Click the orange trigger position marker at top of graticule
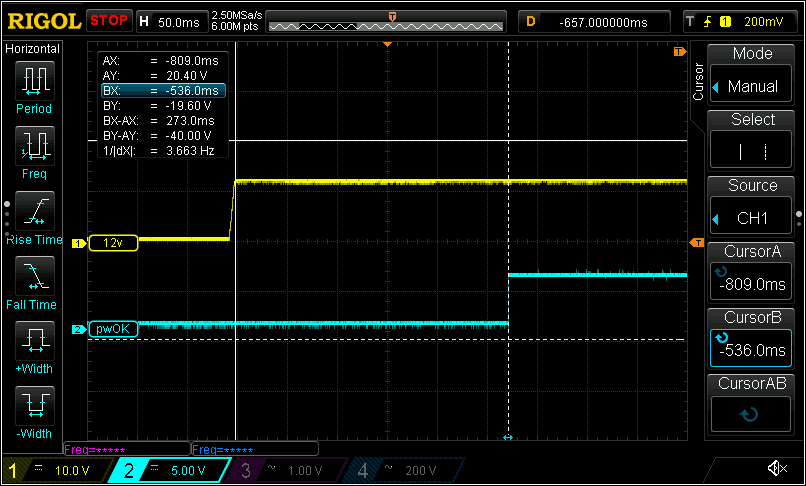The width and height of the screenshot is (806, 486). 388,45
